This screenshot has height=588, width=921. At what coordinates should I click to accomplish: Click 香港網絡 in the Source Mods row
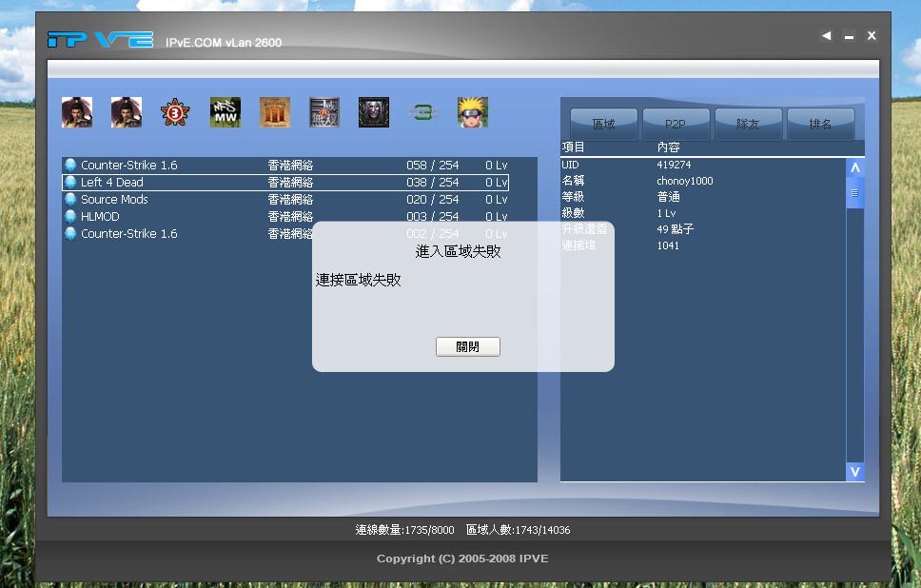click(291, 199)
